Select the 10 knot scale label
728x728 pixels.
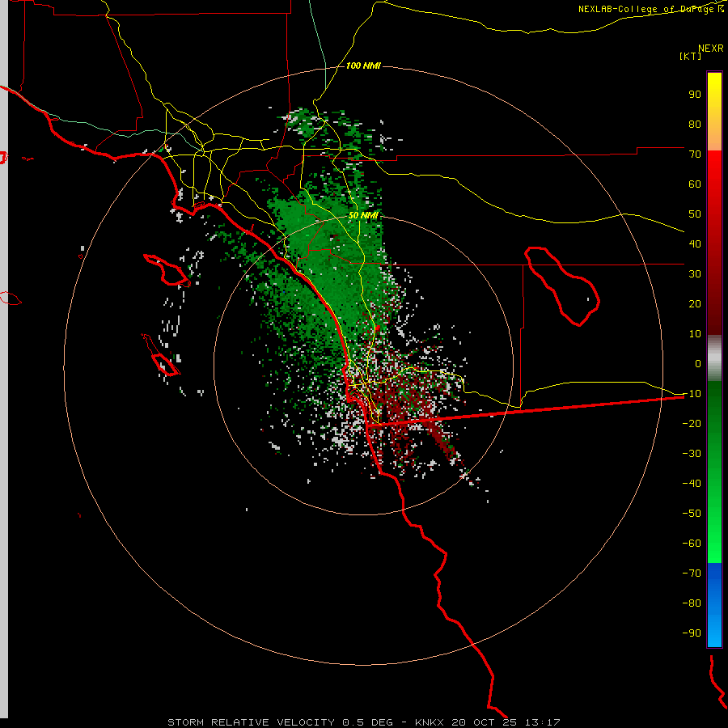[695, 334]
